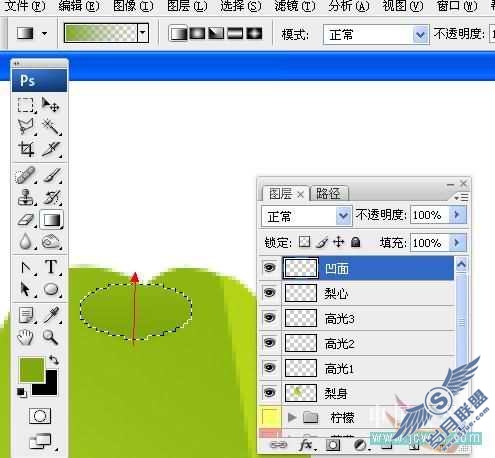Select the 高光3 layer thumbnail
Image resolution: width=495 pixels, height=458 pixels.
[x=301, y=318]
